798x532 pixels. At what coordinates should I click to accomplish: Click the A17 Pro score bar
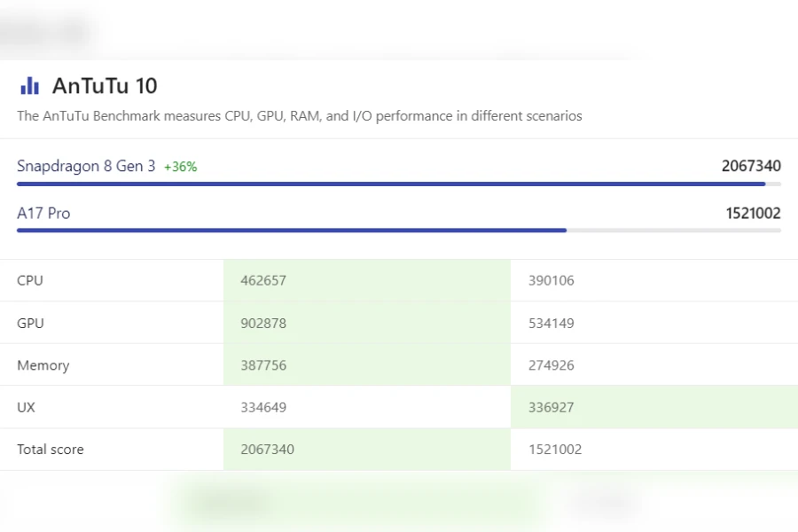399,231
